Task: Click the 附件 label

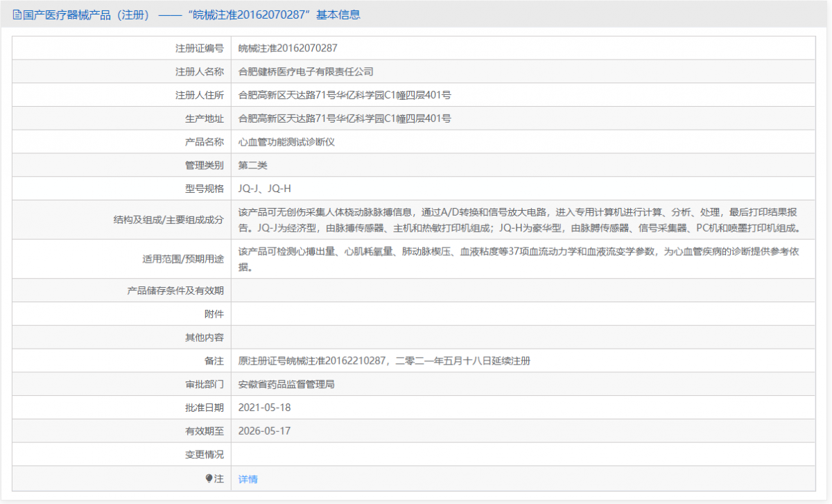Action: click(x=214, y=314)
